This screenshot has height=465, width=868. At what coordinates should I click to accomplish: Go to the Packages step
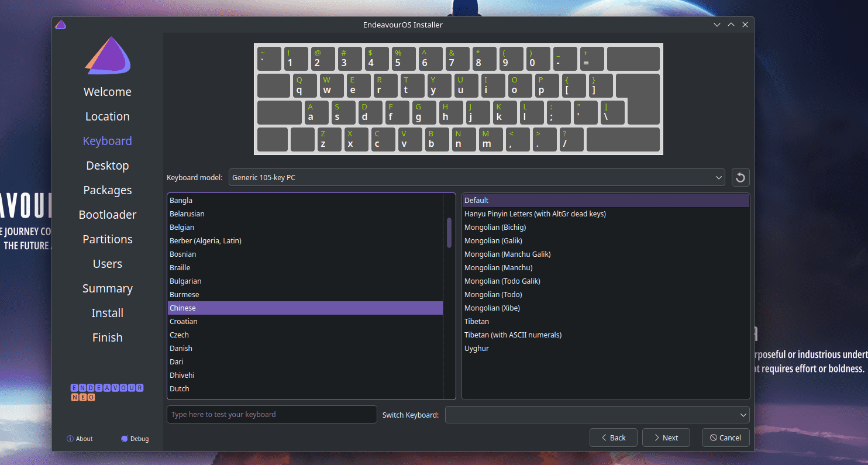tap(108, 190)
